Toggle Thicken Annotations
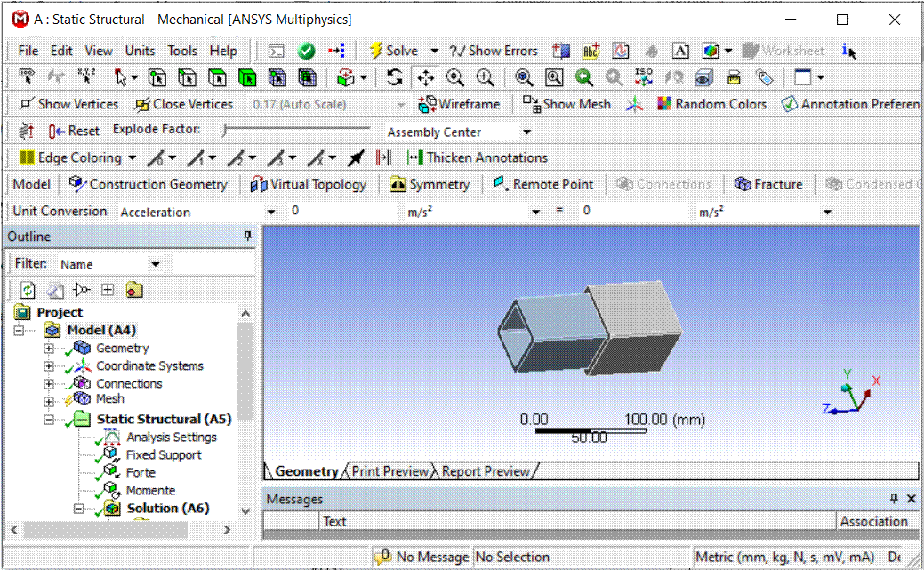Image resolution: width=924 pixels, height=570 pixels. [478, 157]
